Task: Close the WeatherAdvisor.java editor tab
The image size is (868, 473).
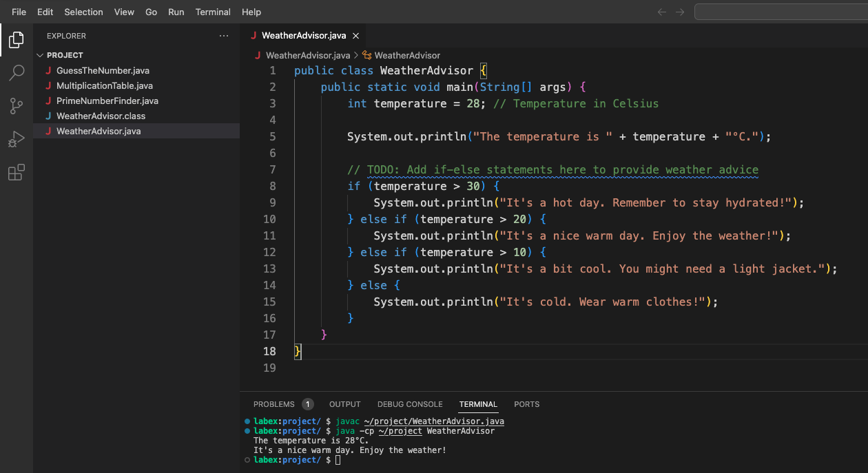Action: click(355, 35)
